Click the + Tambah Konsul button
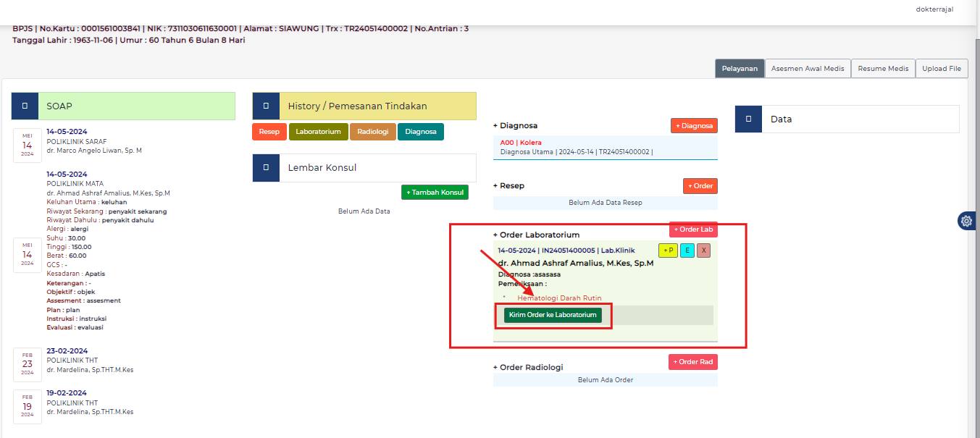This screenshot has width=980, height=438. coord(435,192)
